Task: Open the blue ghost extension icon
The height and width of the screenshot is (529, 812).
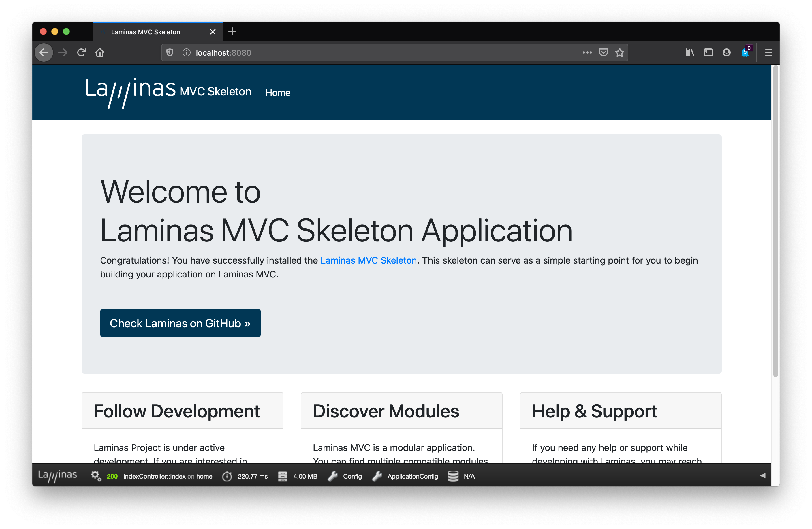Action: pyautogui.click(x=745, y=52)
